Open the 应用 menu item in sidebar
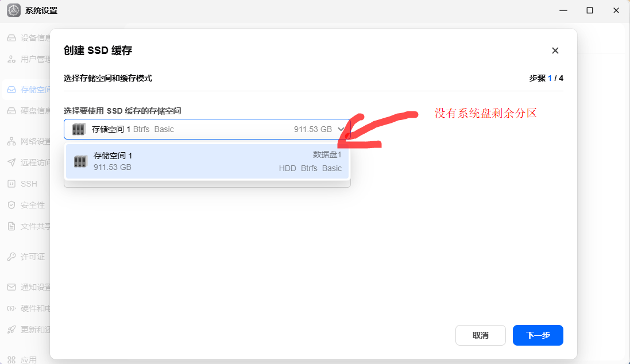 click(28, 359)
